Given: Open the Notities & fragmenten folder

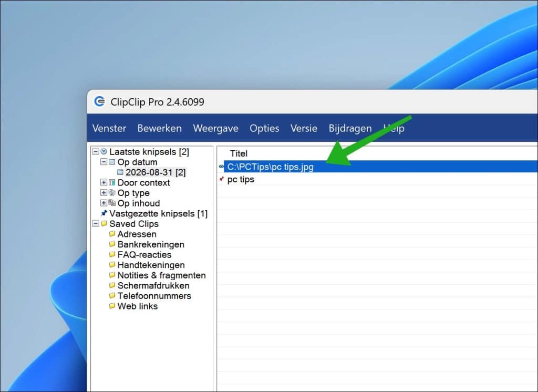Looking at the screenshot, I should point(162,275).
